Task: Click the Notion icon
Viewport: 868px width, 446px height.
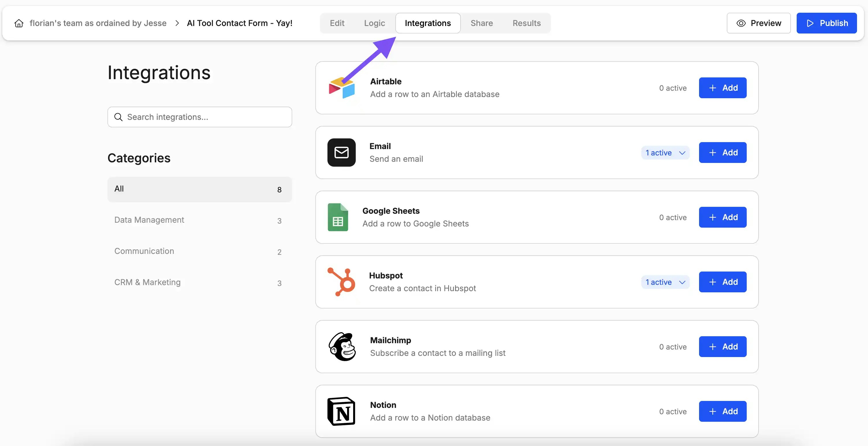Action: [x=341, y=411]
